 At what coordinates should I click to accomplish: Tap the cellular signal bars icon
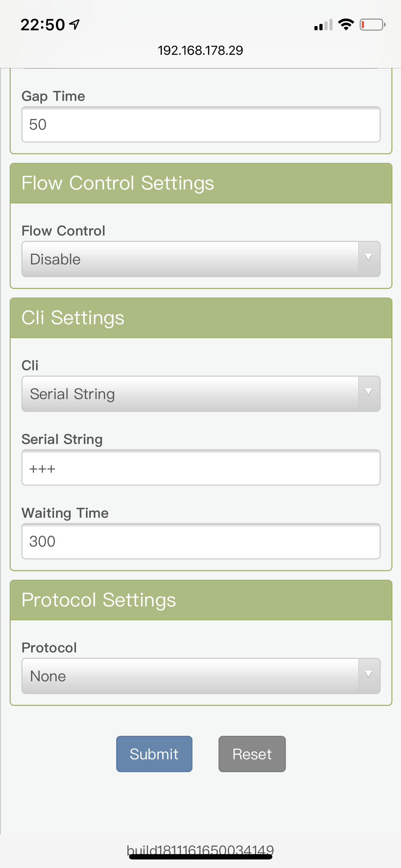click(323, 25)
